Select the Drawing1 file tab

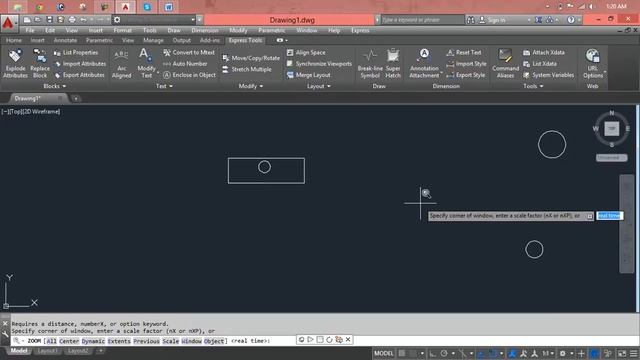28,98
